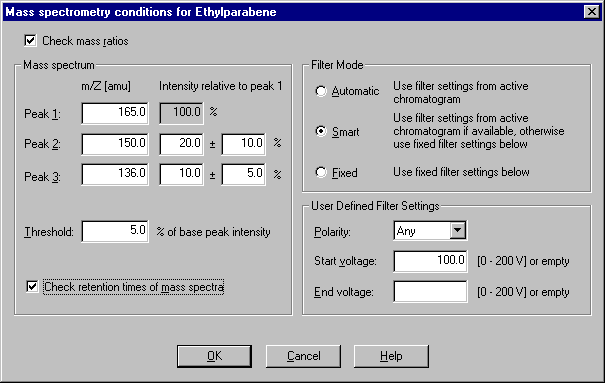Click the 'Threshold:' label
This screenshot has width=606, height=383.
(x=49, y=232)
